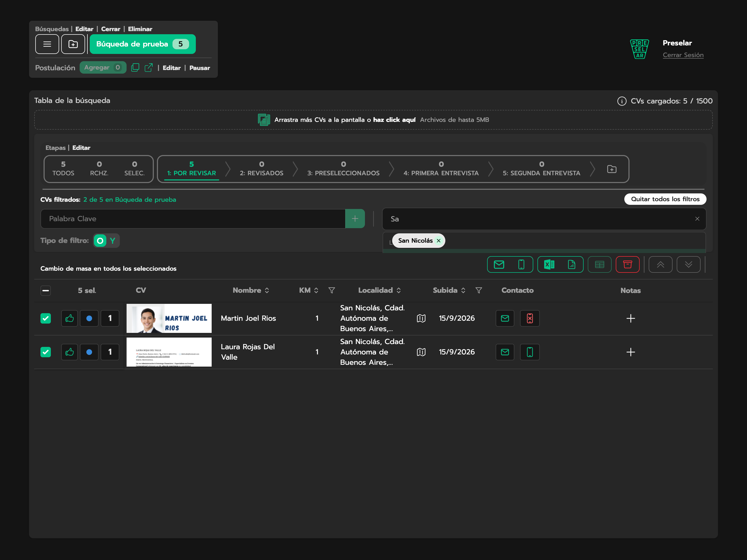Select the 3: PRESELECCIONADOS stage tab
This screenshot has width=747, height=560.
pos(343,169)
